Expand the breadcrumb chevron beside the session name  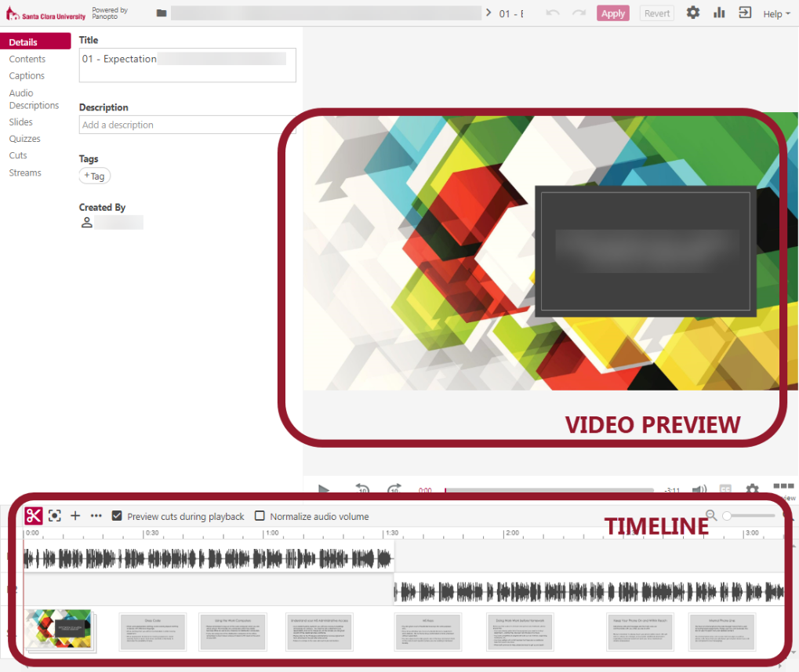[488, 13]
